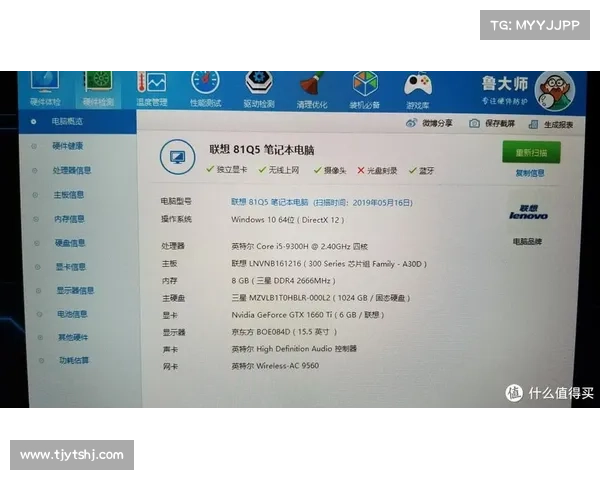Click 保存截屏 text

500,124
